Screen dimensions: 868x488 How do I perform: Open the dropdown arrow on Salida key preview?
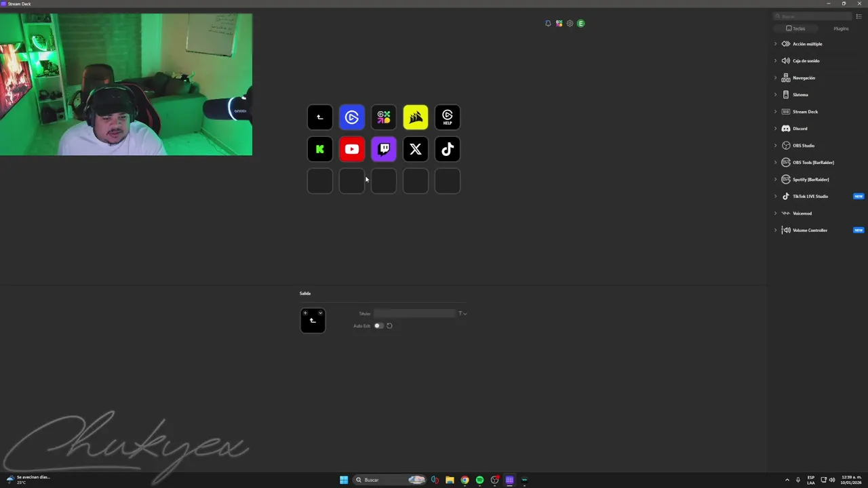320,313
